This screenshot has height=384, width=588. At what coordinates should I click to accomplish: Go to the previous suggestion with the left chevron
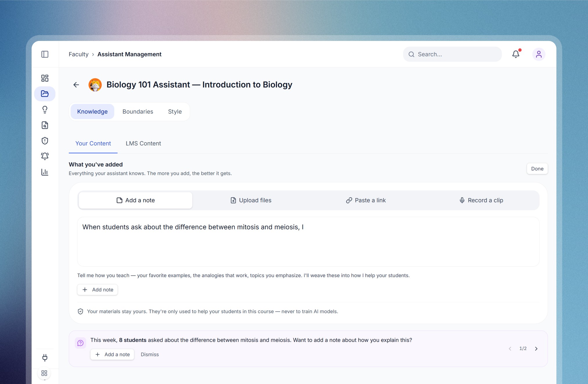tap(510, 349)
